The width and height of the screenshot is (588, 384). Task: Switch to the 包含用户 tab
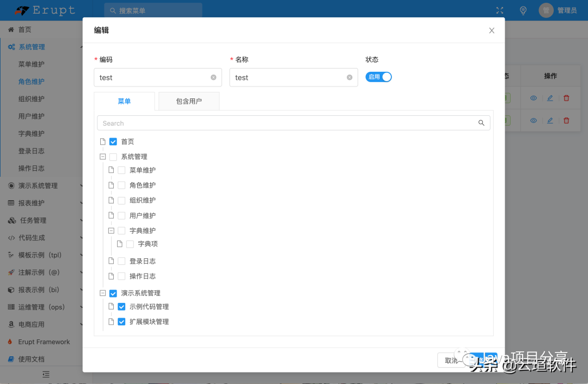click(188, 101)
